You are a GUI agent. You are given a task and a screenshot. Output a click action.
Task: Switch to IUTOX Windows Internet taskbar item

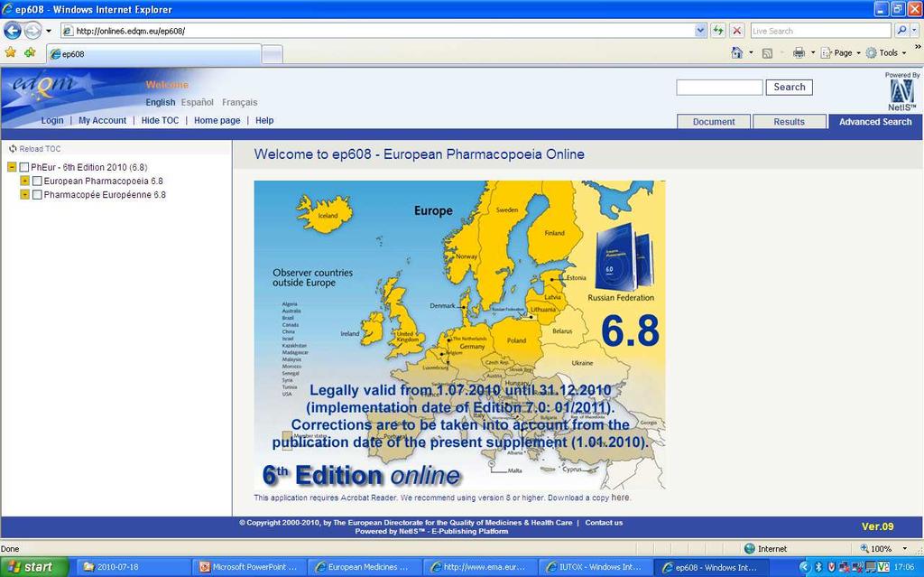pos(596,567)
